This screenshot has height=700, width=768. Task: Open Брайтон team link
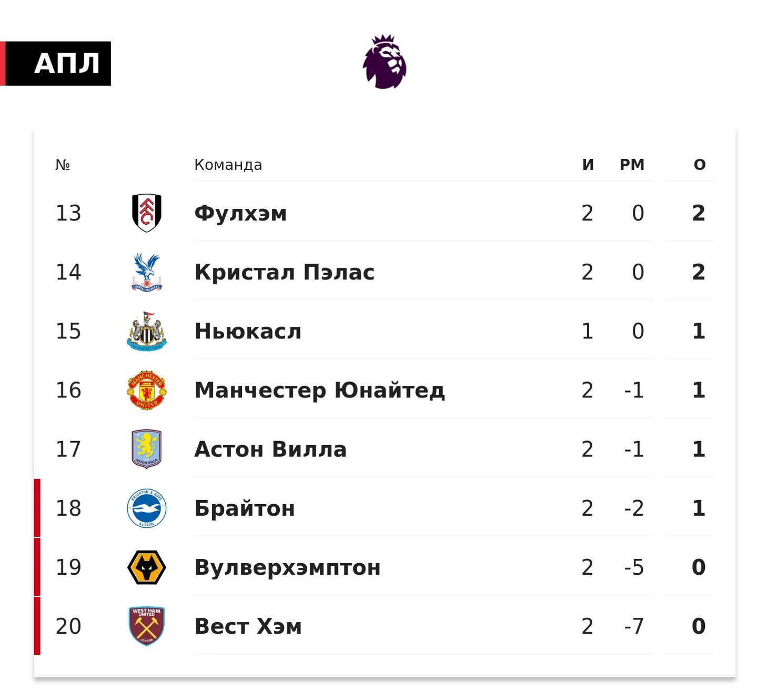tap(245, 508)
